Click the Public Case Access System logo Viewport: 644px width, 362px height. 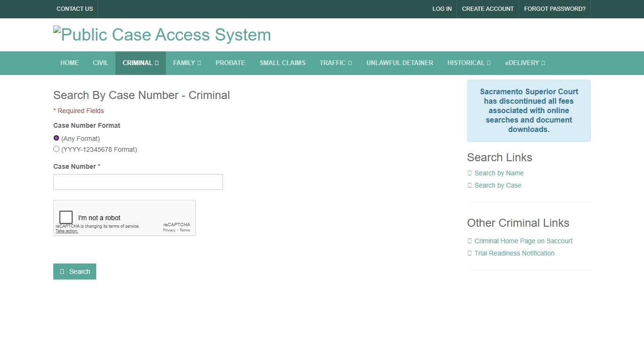coord(162,35)
